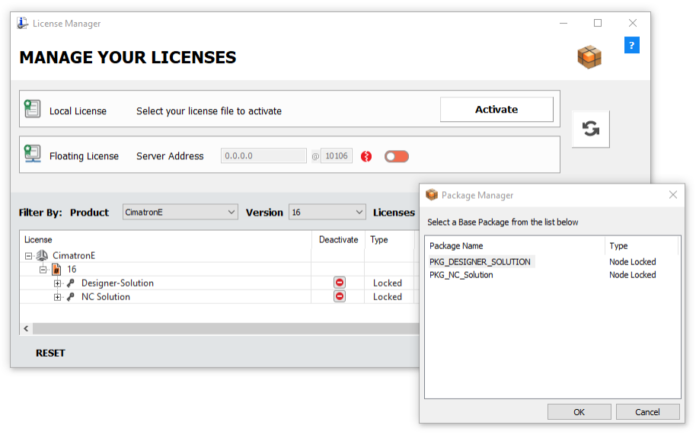Deactivate the Designer-Solution license

pos(339,283)
